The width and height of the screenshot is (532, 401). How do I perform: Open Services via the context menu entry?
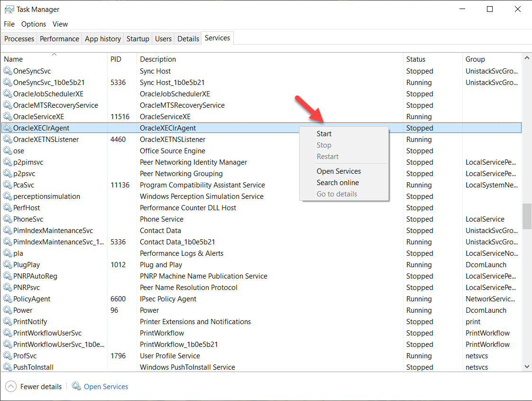pos(339,171)
